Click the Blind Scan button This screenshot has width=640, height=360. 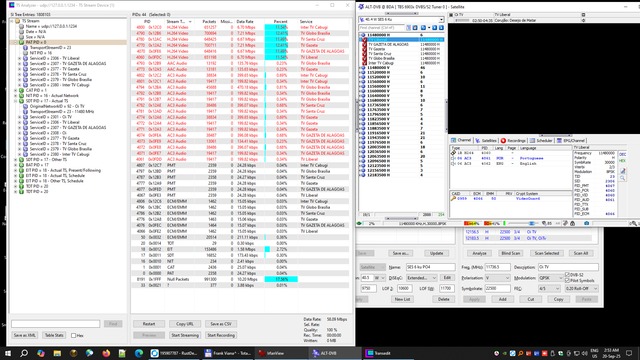511,253
